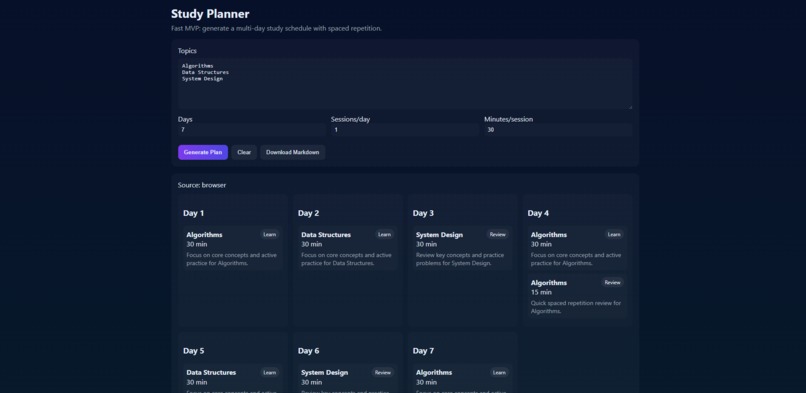Click Review badge in Day 3 card

click(498, 234)
